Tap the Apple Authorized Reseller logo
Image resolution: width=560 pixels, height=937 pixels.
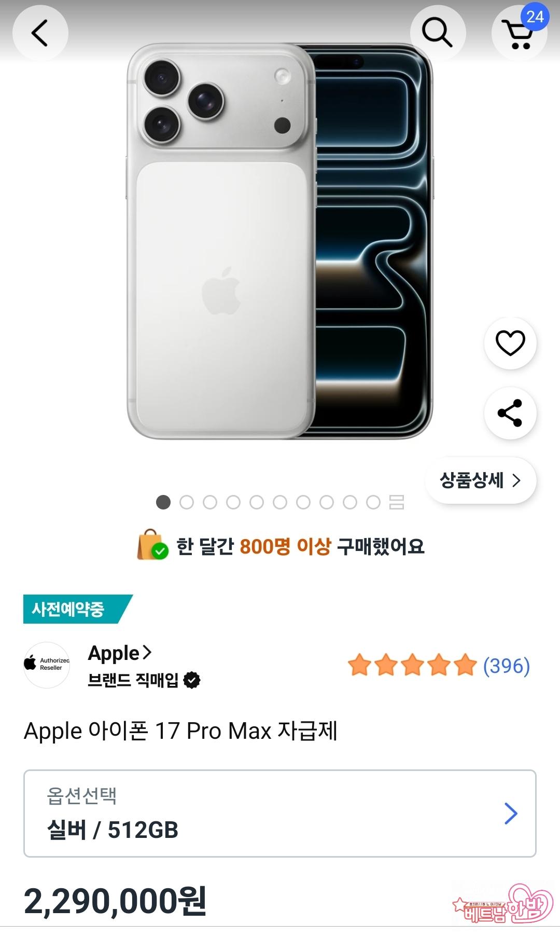tap(47, 665)
